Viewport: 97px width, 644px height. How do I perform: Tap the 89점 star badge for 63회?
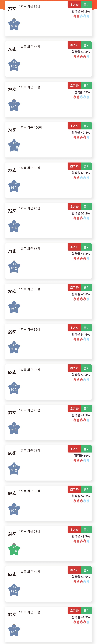click(14, 590)
